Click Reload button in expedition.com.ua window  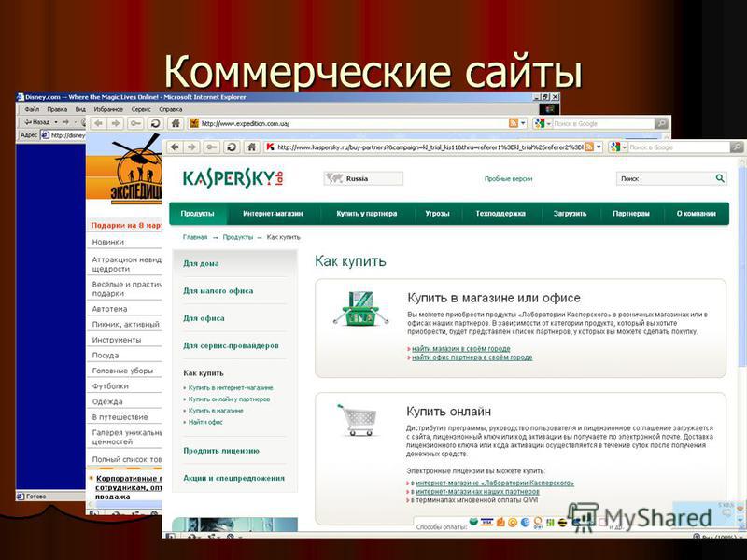point(155,123)
